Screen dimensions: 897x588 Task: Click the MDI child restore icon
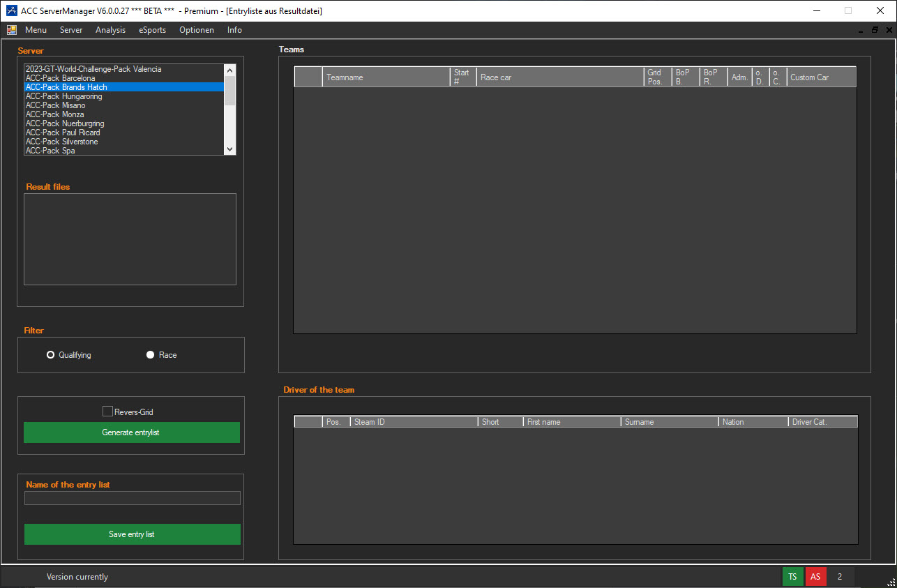pyautogui.click(x=875, y=30)
